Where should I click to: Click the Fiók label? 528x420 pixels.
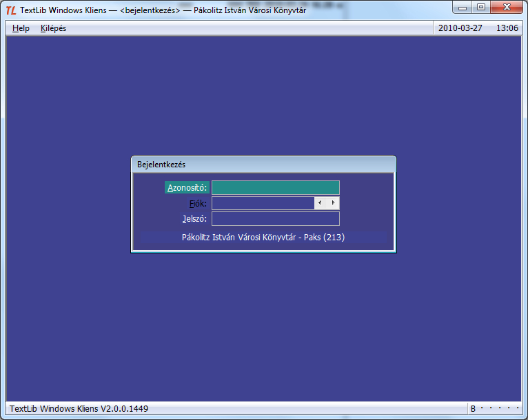tap(198, 203)
